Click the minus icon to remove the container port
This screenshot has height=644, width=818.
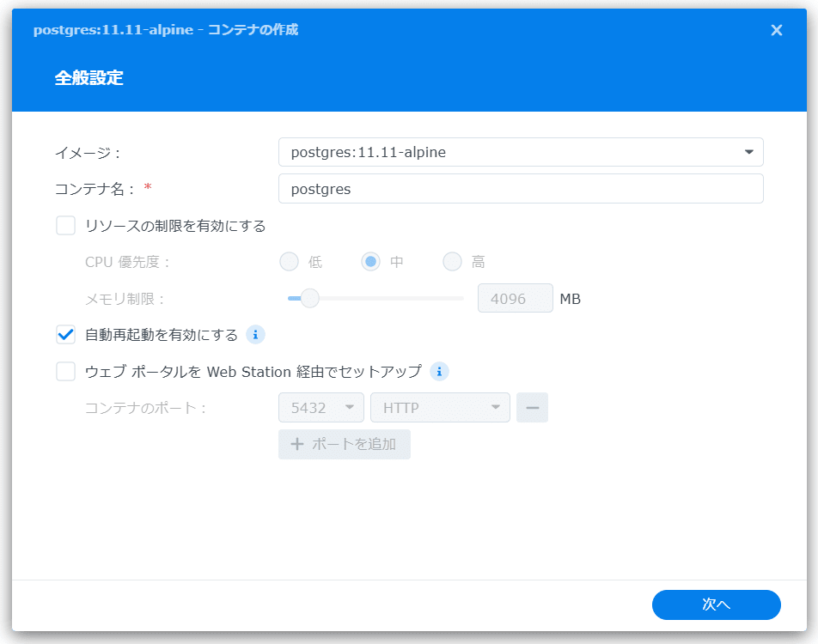tap(532, 407)
